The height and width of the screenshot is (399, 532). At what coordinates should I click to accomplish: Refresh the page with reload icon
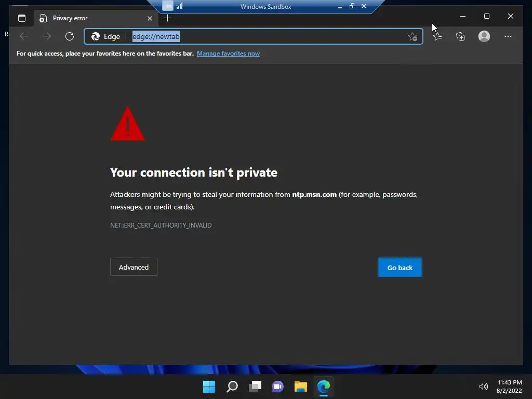70,36
